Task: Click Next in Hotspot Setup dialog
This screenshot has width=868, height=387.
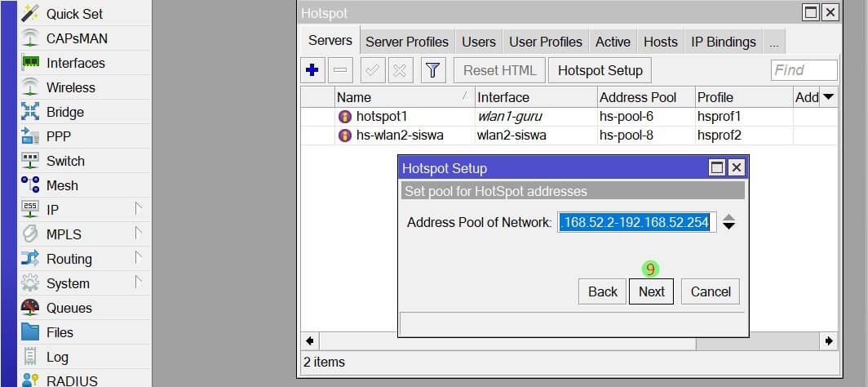Action: point(651,291)
